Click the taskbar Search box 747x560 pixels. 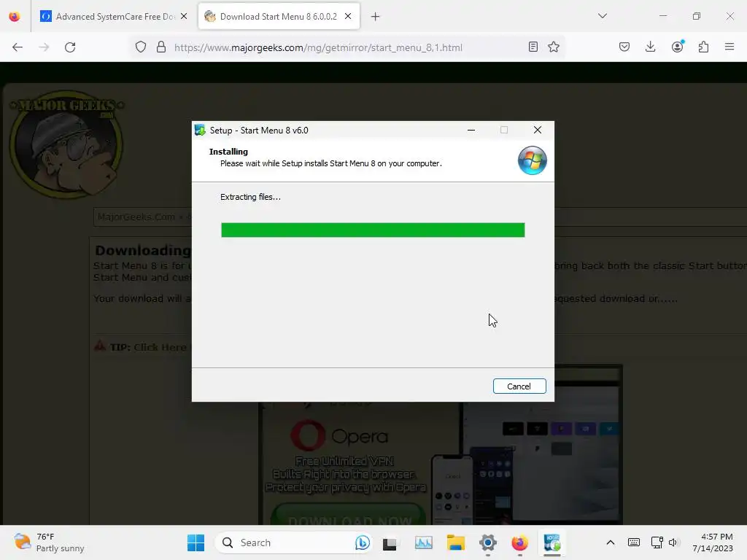(x=293, y=542)
